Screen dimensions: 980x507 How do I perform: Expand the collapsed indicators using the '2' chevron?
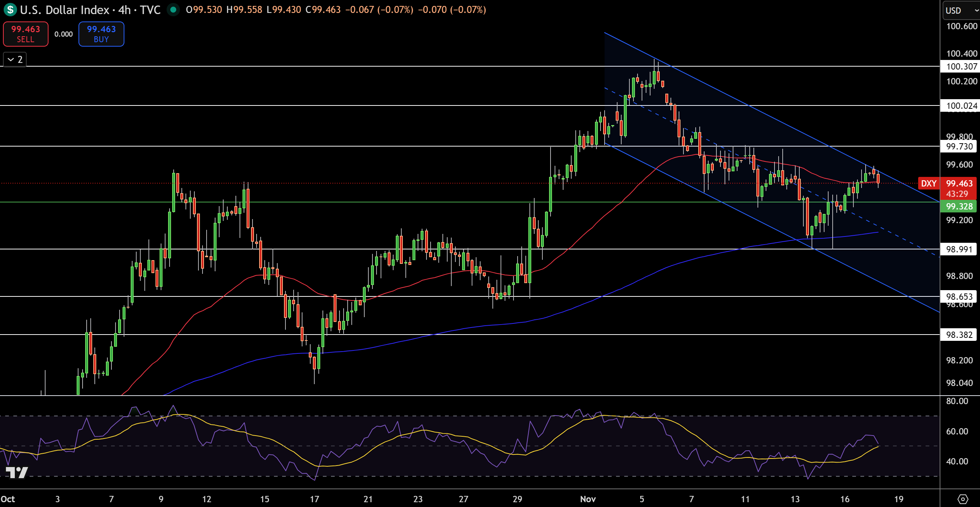click(x=14, y=59)
